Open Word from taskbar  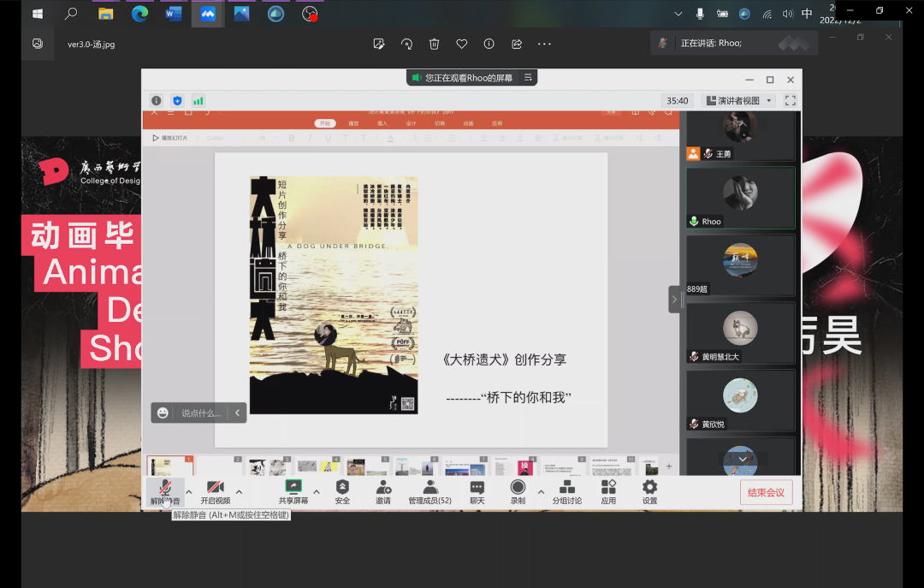point(173,14)
